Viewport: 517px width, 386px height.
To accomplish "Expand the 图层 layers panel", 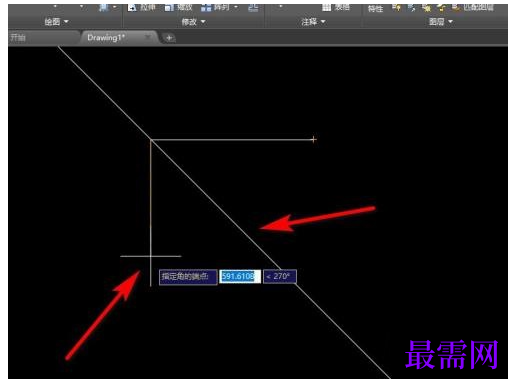I will [441, 22].
